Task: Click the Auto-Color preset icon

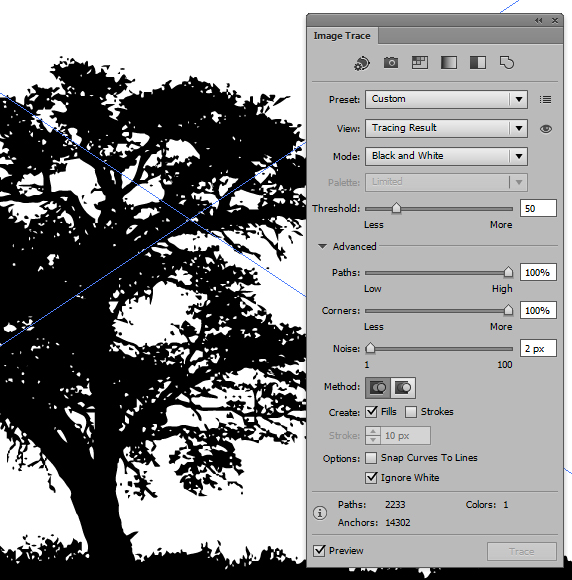Action: point(362,63)
